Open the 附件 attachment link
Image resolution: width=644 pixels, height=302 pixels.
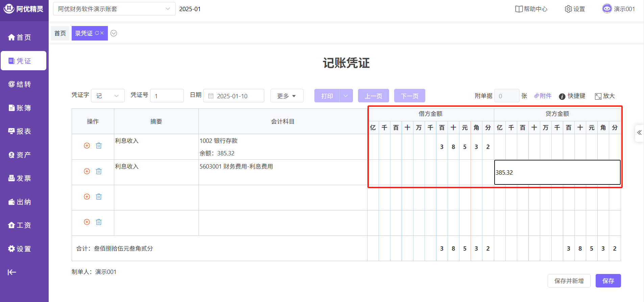(x=543, y=96)
